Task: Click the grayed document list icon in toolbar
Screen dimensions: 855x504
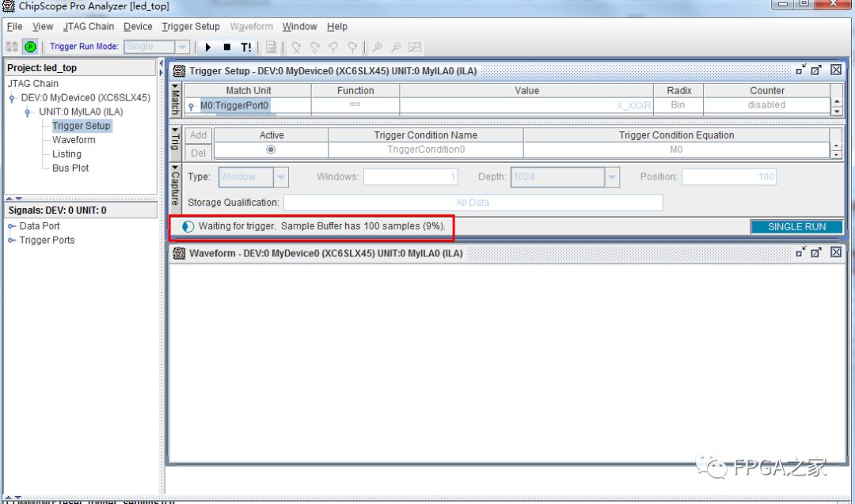Action: (x=271, y=47)
